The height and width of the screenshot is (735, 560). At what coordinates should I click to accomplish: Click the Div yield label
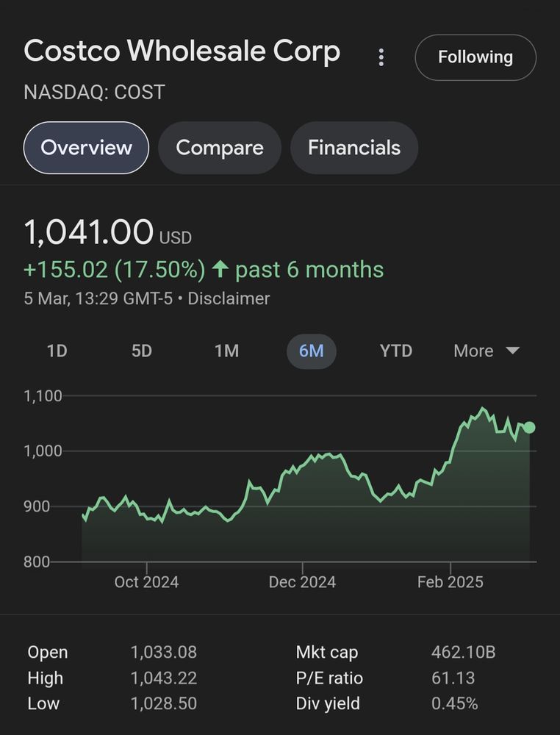pos(328,703)
